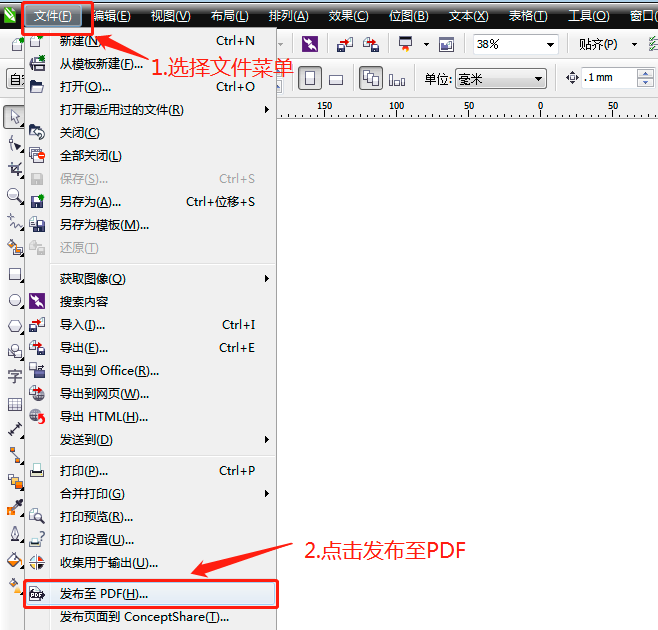The width and height of the screenshot is (658, 630).
Task: Click the export toolbar icon
Action: (x=371, y=44)
